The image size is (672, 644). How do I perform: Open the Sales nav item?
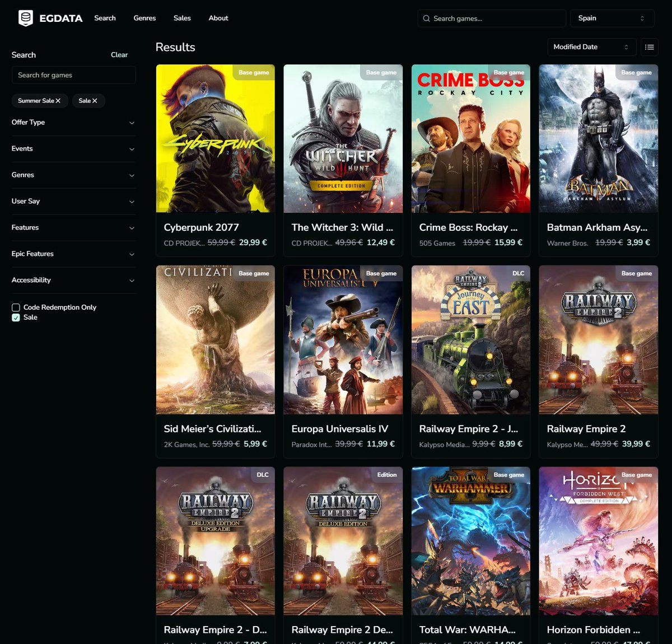(182, 18)
